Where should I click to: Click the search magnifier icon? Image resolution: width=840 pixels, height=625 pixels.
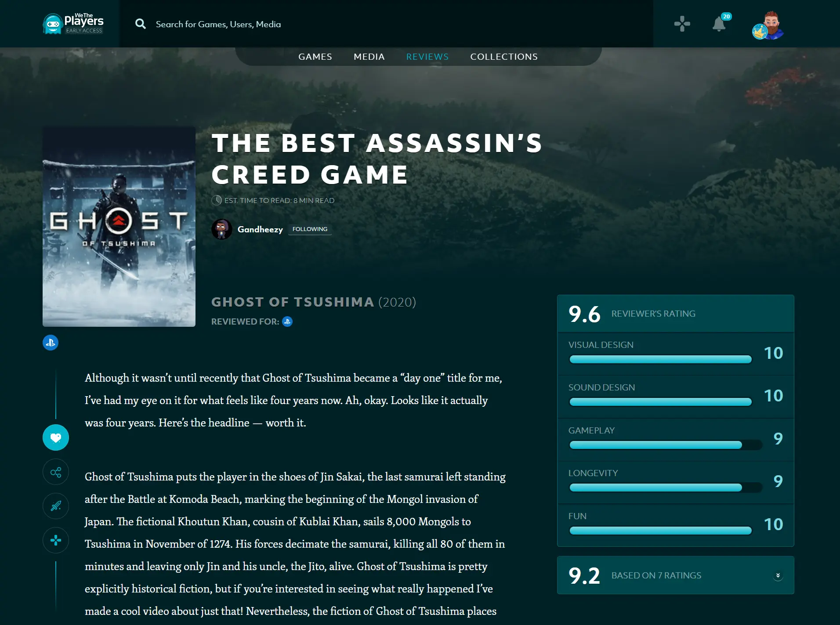(x=141, y=24)
